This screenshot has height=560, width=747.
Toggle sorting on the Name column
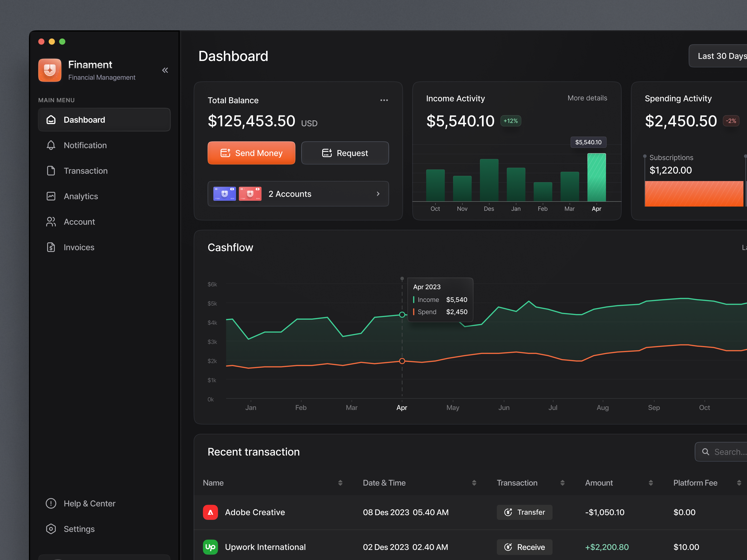tap(340, 483)
